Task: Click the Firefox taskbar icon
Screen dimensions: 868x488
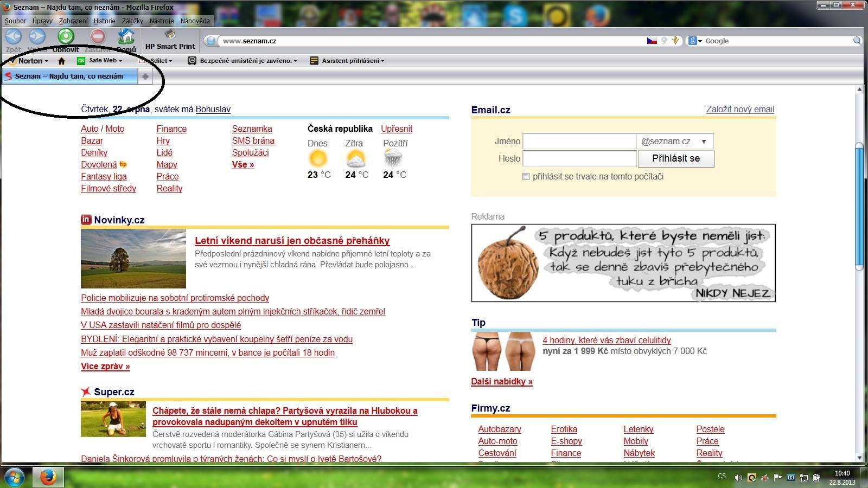Action: point(48,477)
